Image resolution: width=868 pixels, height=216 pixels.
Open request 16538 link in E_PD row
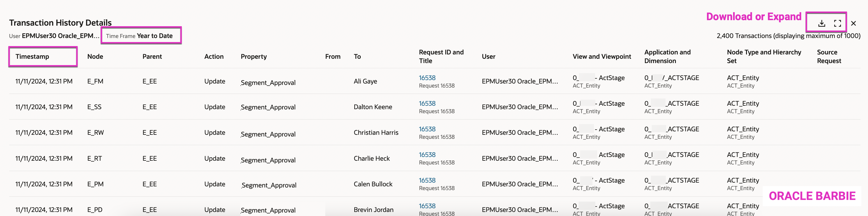click(427, 206)
